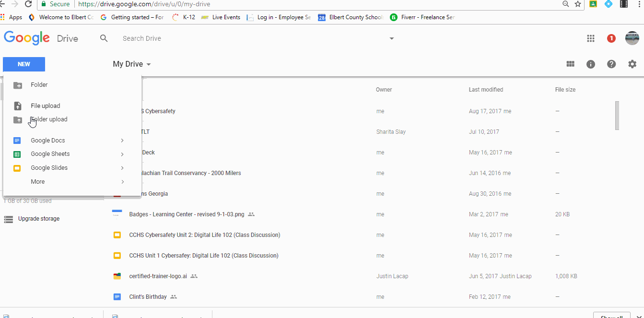Screen dimensions: 644x318
Task: Click the 1,008 KB file size cell
Action: 566,276
